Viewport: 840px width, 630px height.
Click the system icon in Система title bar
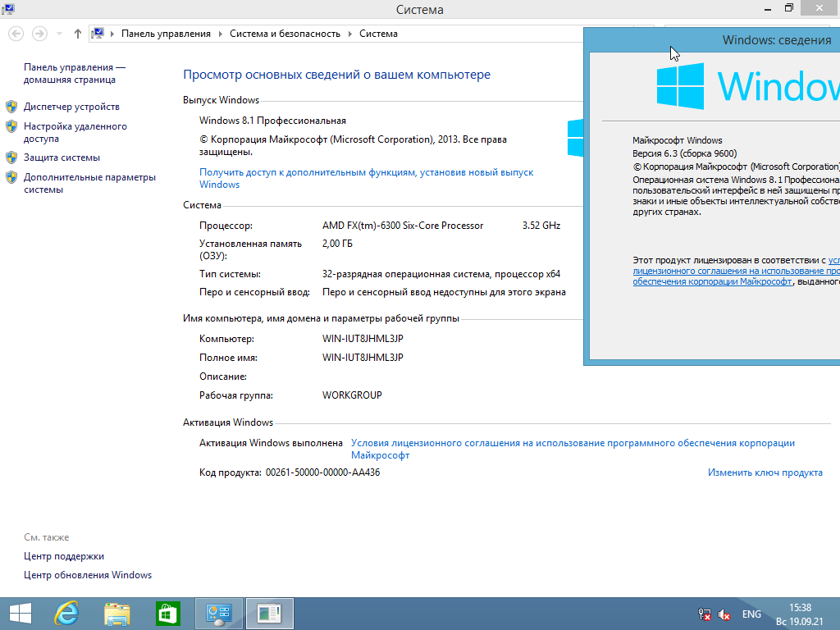[x=8, y=8]
